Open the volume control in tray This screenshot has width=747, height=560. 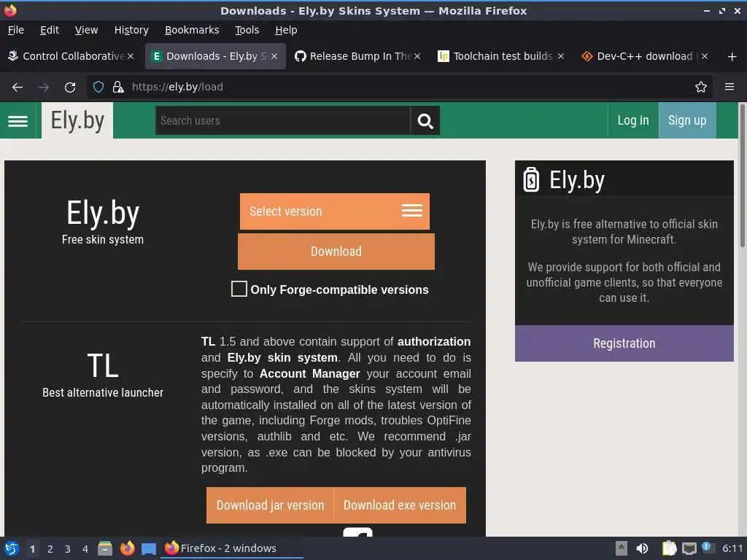tap(642, 548)
